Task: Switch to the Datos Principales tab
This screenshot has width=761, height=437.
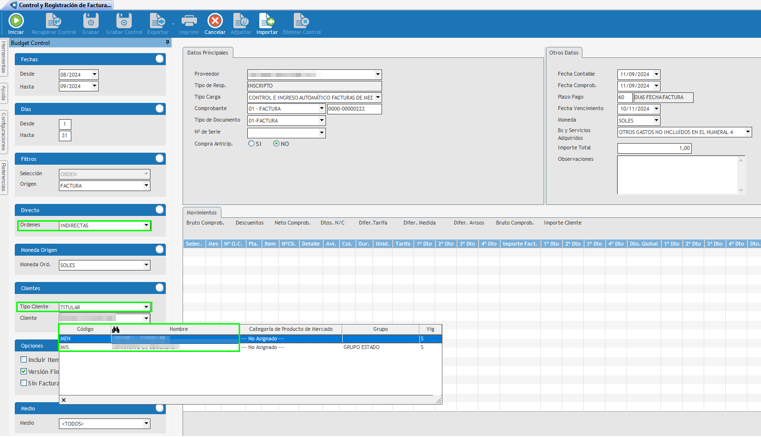Action: click(208, 52)
